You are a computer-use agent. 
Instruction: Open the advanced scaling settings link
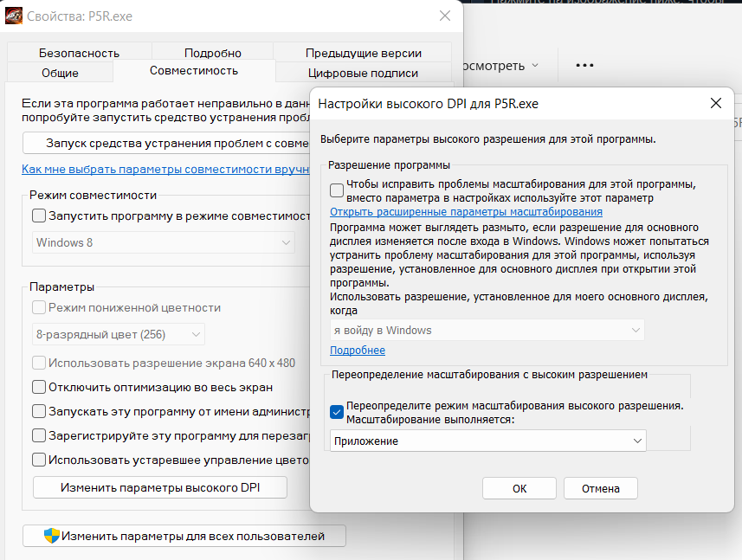coord(466,211)
